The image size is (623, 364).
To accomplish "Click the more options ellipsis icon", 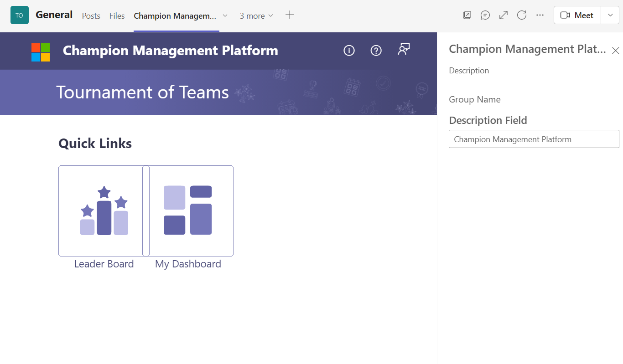I will point(540,15).
